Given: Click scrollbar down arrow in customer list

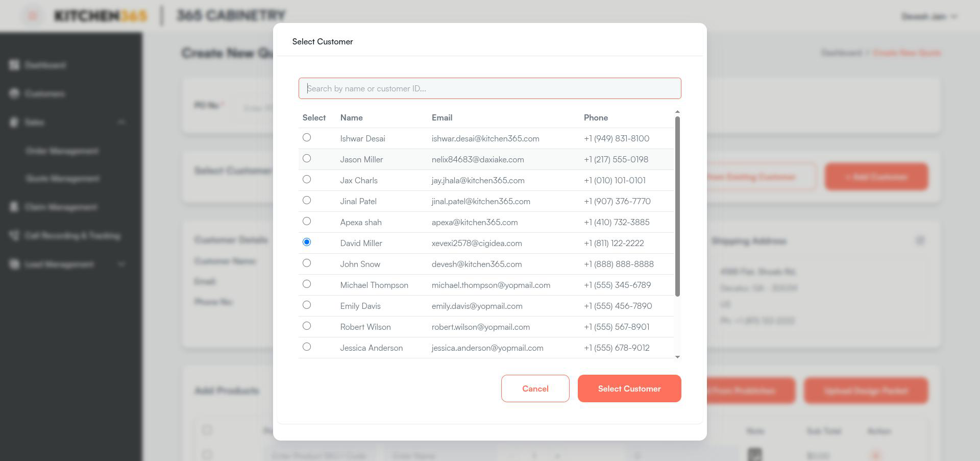Looking at the screenshot, I should click(677, 357).
